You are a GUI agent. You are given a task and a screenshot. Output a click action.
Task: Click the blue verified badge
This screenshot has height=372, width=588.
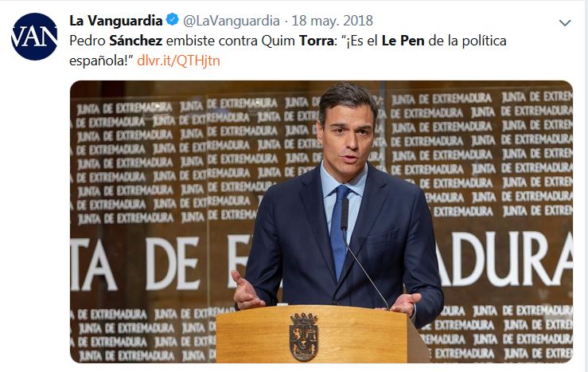point(173,20)
